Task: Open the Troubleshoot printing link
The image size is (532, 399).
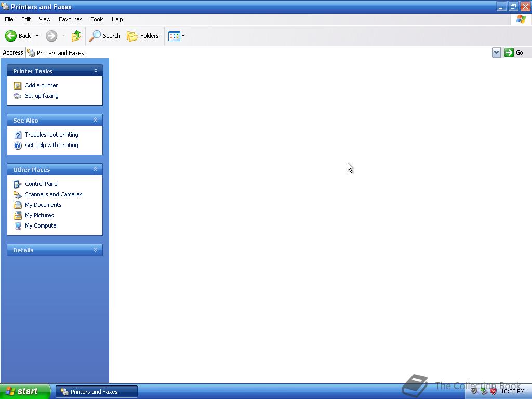Action: 51,135
